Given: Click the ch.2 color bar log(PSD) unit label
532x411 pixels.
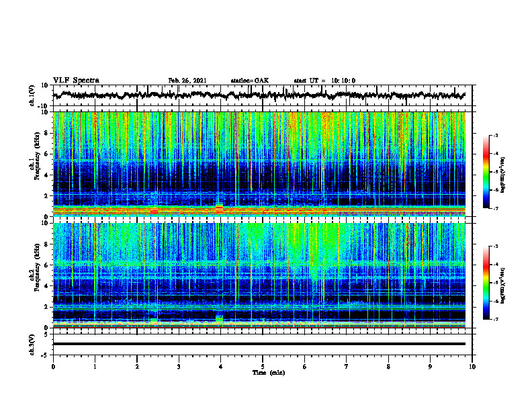Looking at the screenshot, I should [x=503, y=285].
